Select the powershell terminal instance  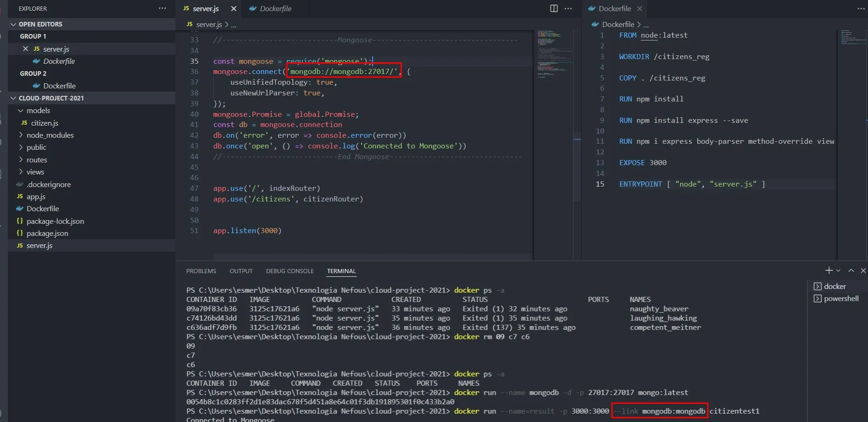pos(841,298)
